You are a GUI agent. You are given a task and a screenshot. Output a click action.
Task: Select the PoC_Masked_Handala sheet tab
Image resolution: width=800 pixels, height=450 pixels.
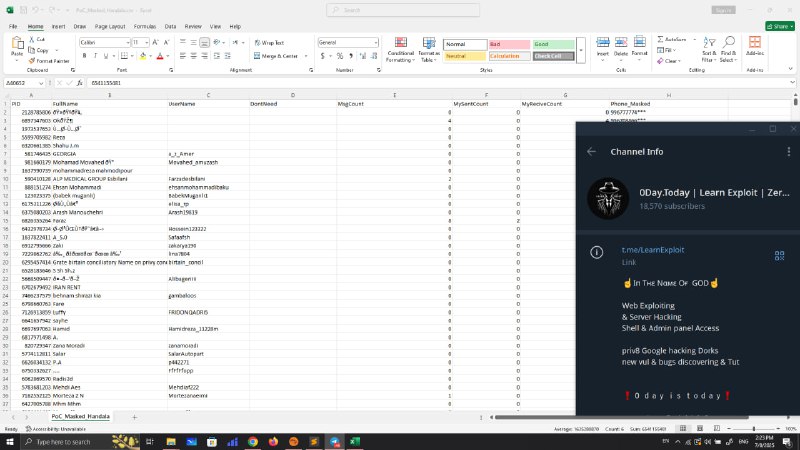[x=81, y=416]
